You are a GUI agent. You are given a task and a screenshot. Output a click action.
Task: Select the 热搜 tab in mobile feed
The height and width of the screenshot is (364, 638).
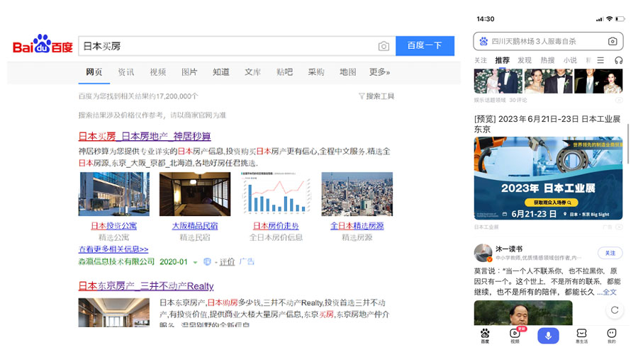[547, 61]
